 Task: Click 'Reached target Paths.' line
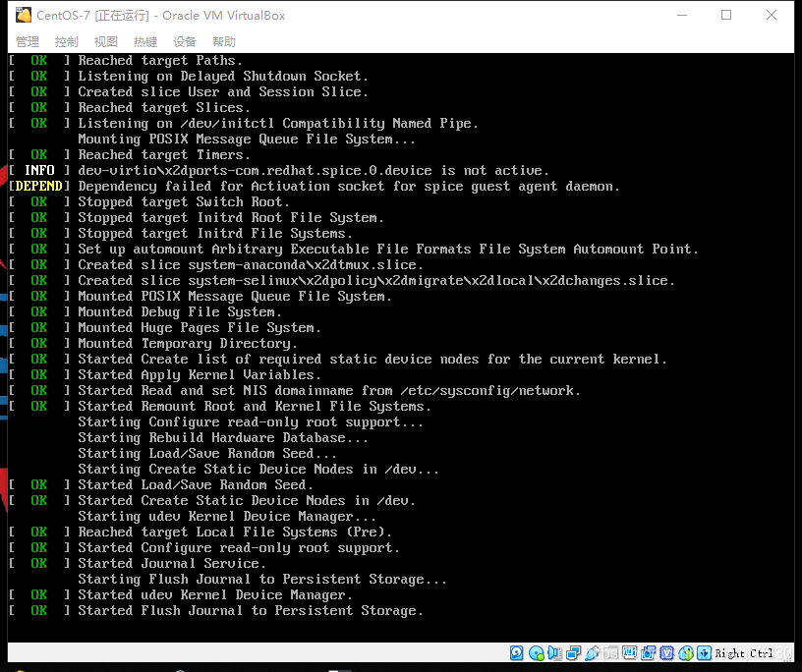pyautogui.click(x=160, y=60)
